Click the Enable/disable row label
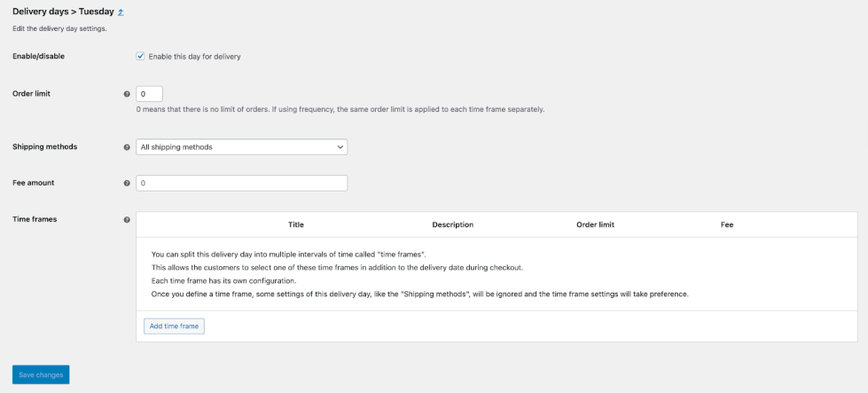The image size is (868, 393). [x=38, y=56]
